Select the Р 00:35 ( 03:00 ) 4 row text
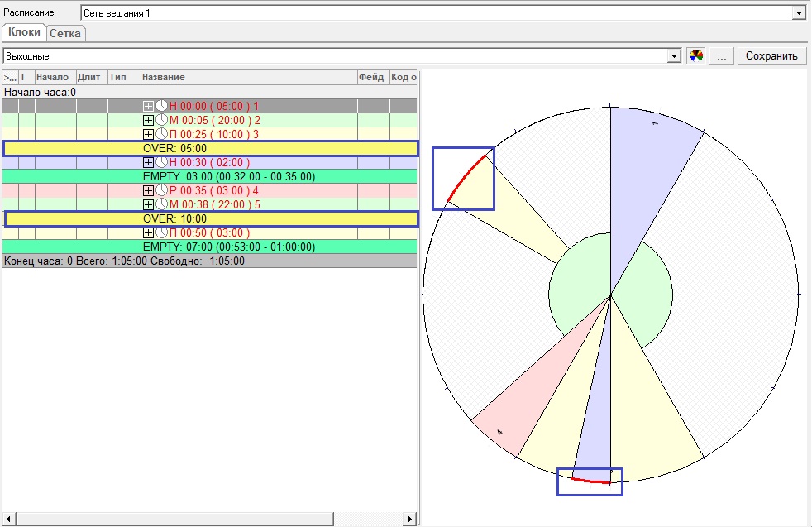This screenshot has width=812, height=527. pos(214,190)
